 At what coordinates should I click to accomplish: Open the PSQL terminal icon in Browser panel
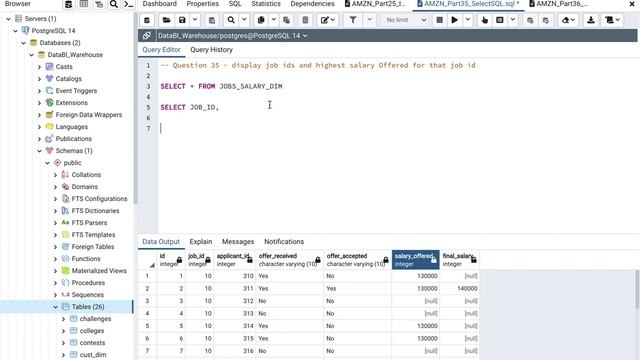click(x=128, y=4)
